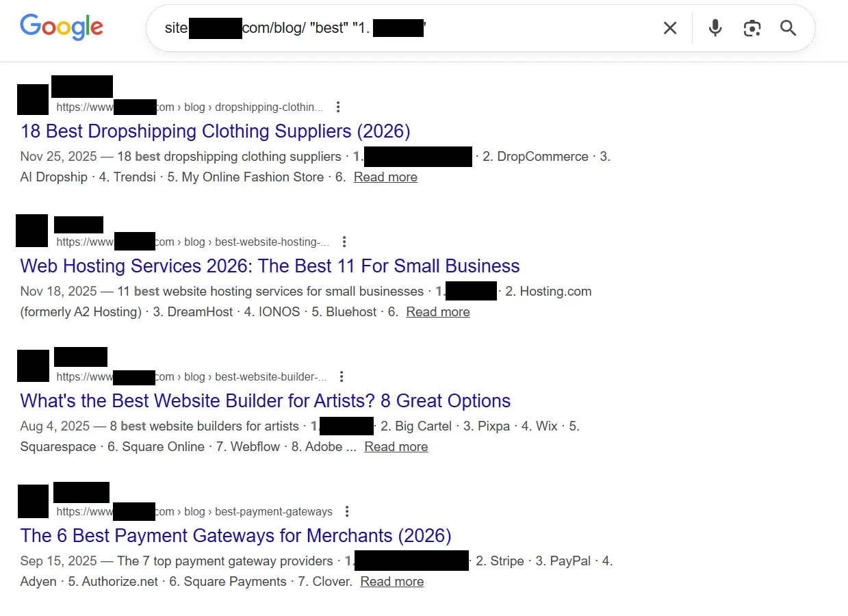The height and width of the screenshot is (616, 848).
Task: Open 18 Best Dropshipping Clothing Suppliers result
Action: pyautogui.click(x=216, y=131)
